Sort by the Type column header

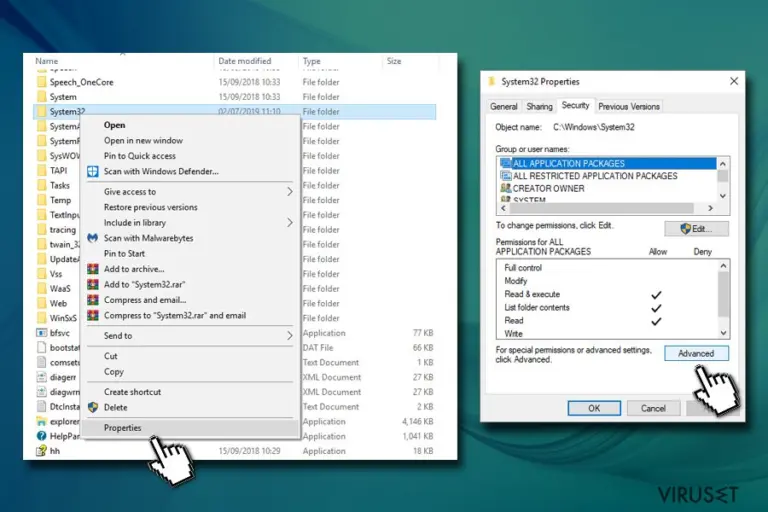[312, 61]
